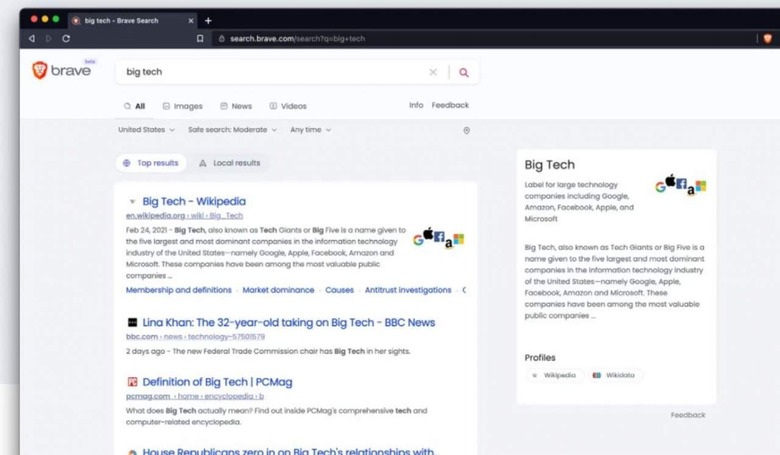The width and height of the screenshot is (780, 455).
Task: Click the Big Tech logos thumbnail in panel
Action: tap(680, 185)
